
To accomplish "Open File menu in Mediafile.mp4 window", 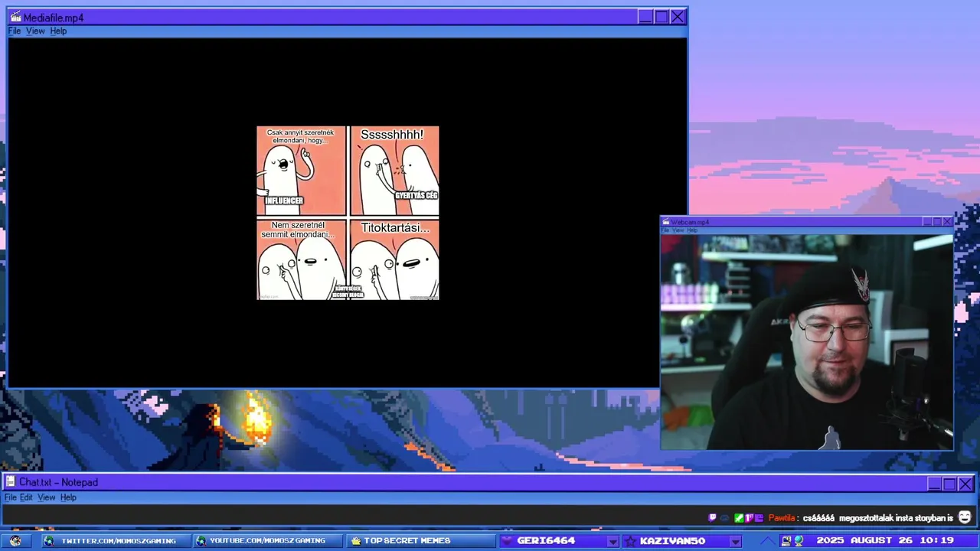I will [x=15, y=31].
